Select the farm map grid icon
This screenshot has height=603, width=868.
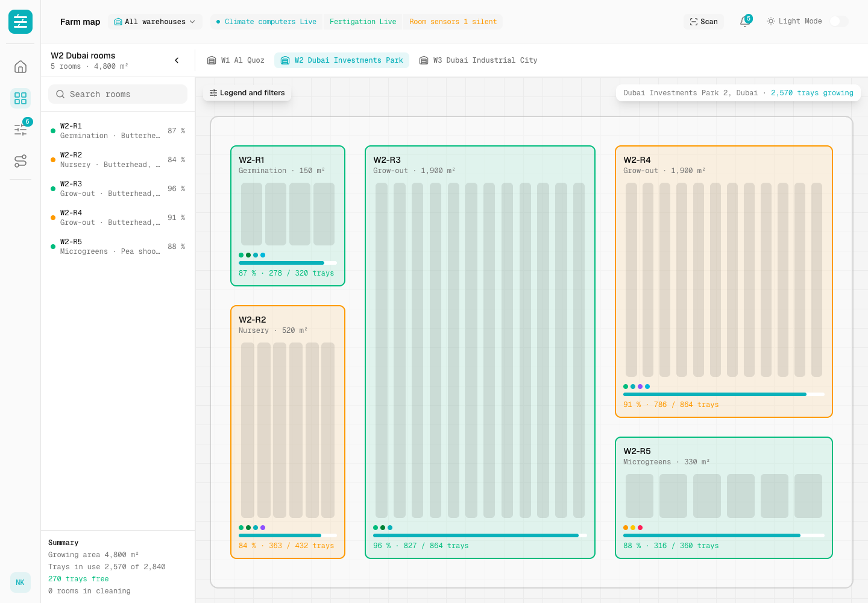click(x=20, y=98)
